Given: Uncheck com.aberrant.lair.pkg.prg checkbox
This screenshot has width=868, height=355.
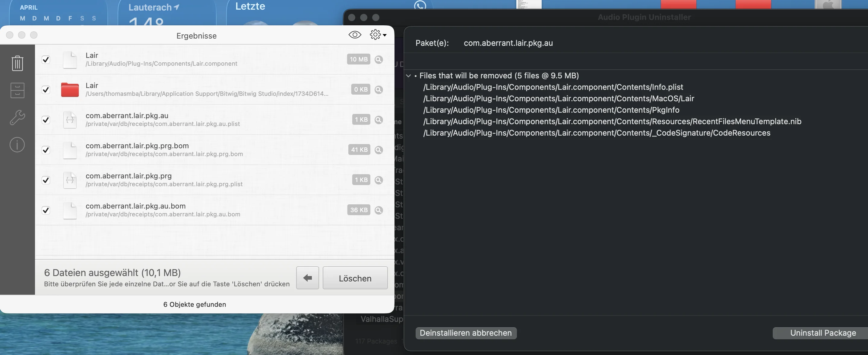Looking at the screenshot, I should (x=46, y=180).
